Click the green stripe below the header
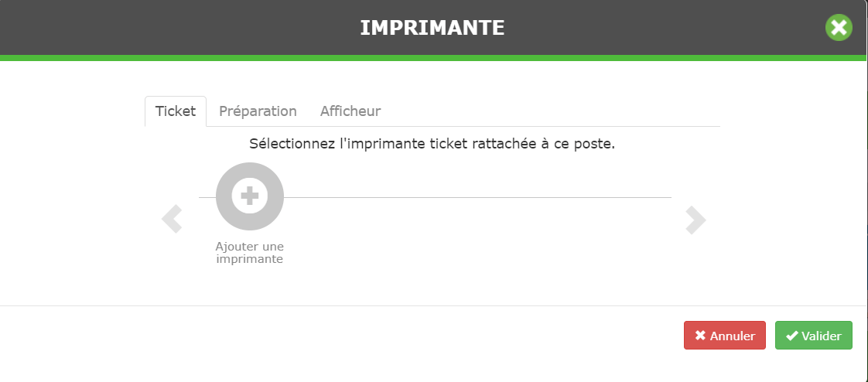Viewport: 868px width, 382px height. [434, 58]
